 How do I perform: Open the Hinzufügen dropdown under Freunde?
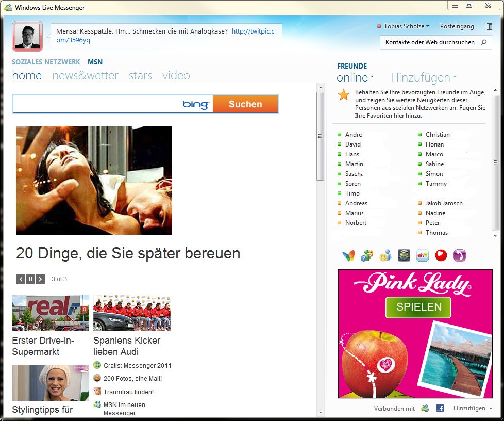423,77
